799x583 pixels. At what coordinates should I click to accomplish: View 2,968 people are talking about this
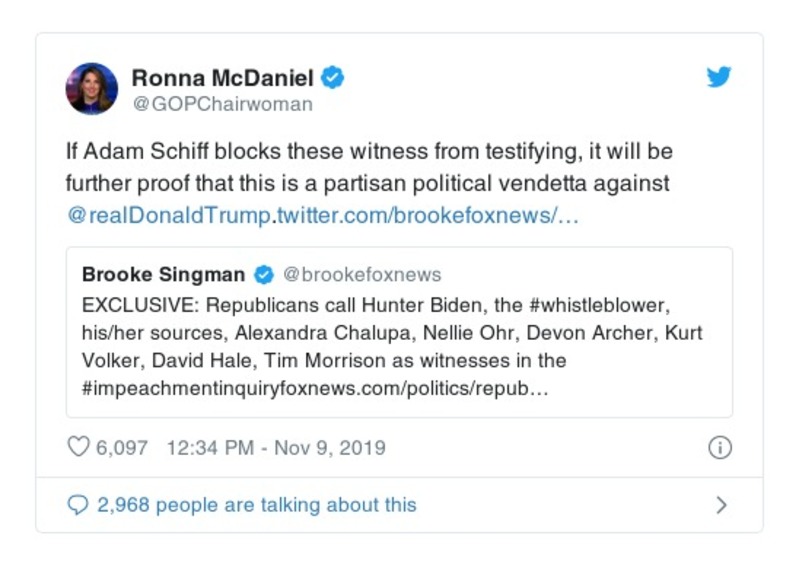click(256, 505)
